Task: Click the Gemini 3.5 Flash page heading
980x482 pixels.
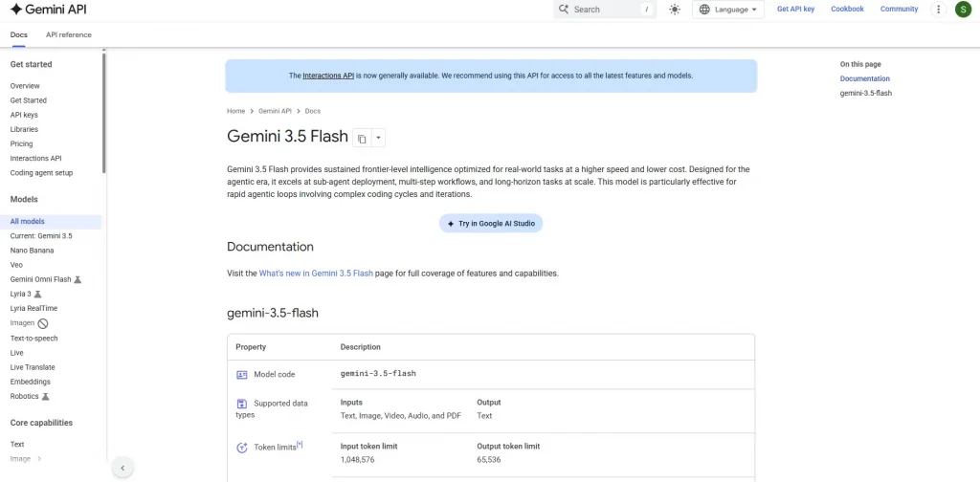Action: [287, 136]
